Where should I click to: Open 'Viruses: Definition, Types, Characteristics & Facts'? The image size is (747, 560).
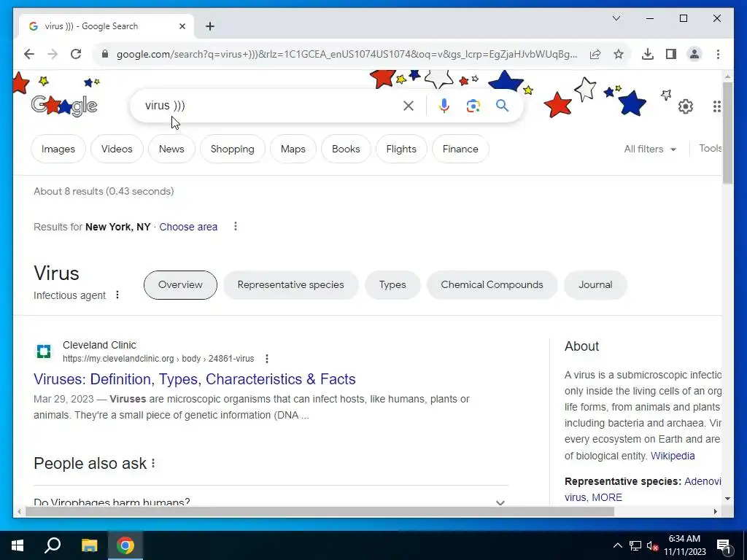[x=194, y=379]
